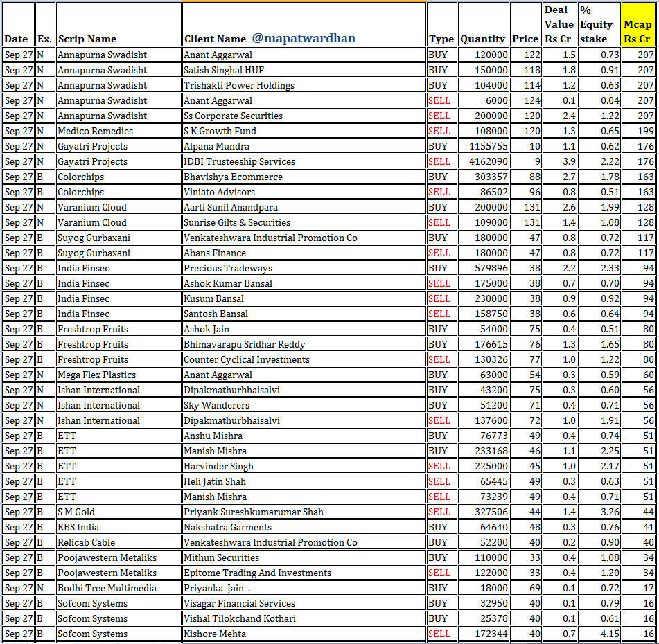
Task: Click Nakshatra Garments cell
Action: pos(304,527)
